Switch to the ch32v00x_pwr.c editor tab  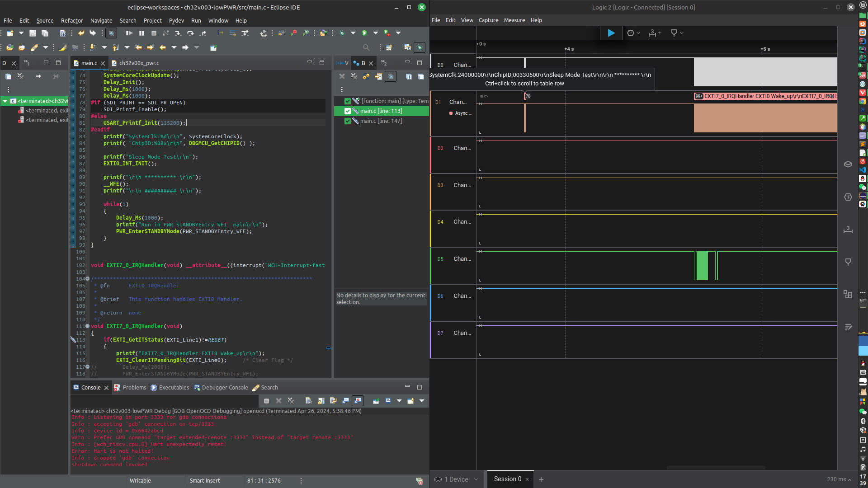[x=136, y=63]
